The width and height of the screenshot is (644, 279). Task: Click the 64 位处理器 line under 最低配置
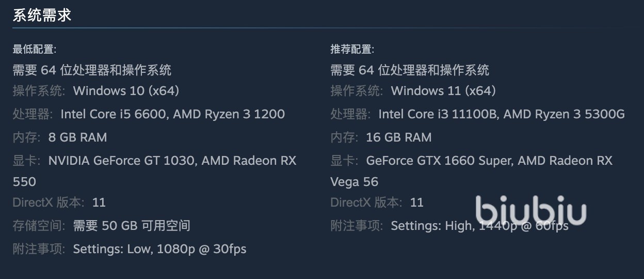coord(92,70)
